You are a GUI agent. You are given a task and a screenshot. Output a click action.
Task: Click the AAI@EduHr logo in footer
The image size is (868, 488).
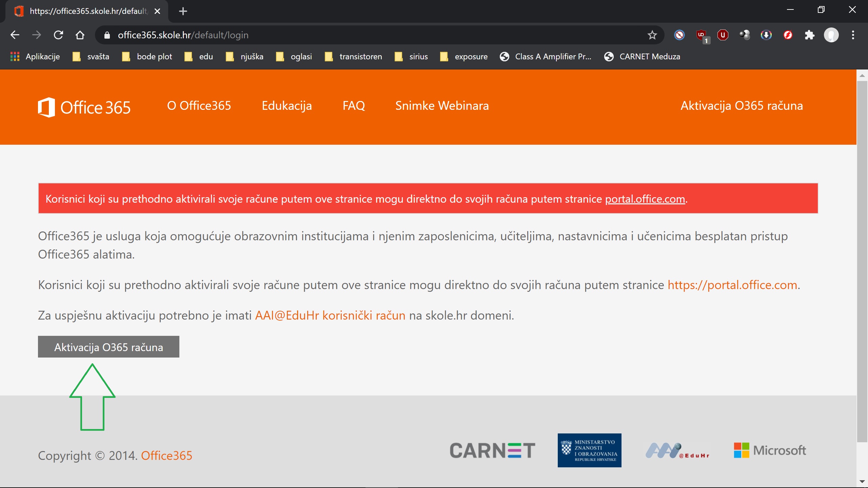tap(677, 451)
